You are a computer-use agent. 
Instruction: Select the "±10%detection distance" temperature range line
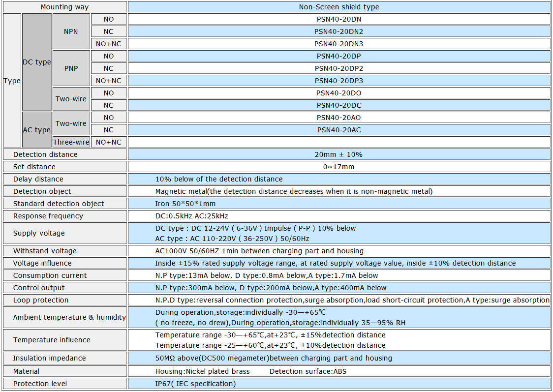pos(271,345)
